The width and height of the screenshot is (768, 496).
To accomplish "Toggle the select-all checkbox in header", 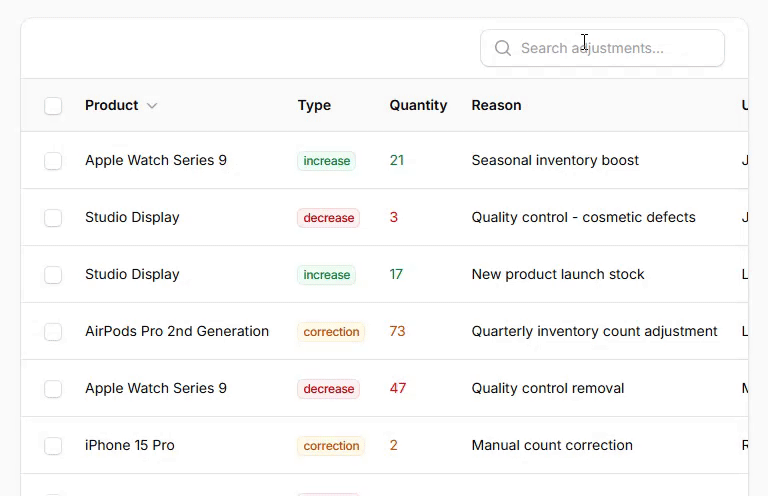I will [53, 106].
